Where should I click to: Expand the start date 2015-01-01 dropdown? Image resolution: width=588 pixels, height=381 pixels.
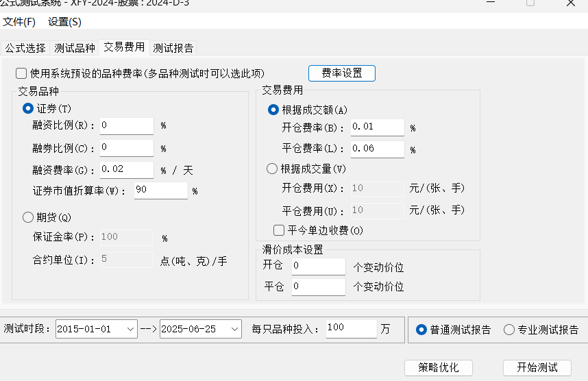click(x=132, y=330)
